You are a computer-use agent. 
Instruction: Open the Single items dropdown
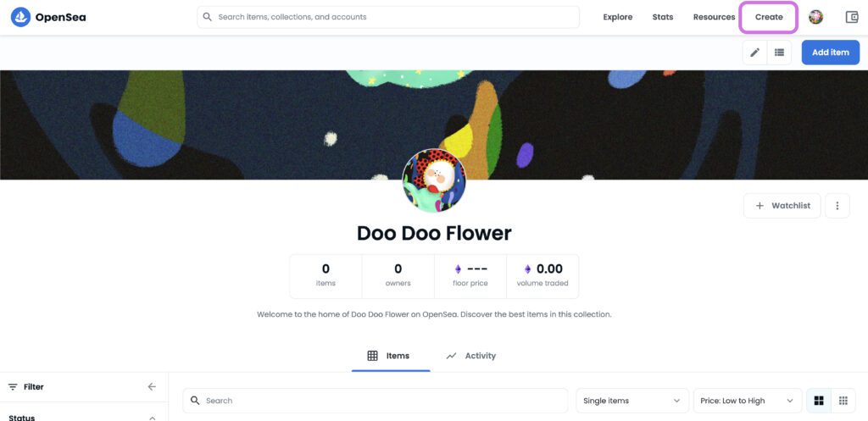pos(632,401)
